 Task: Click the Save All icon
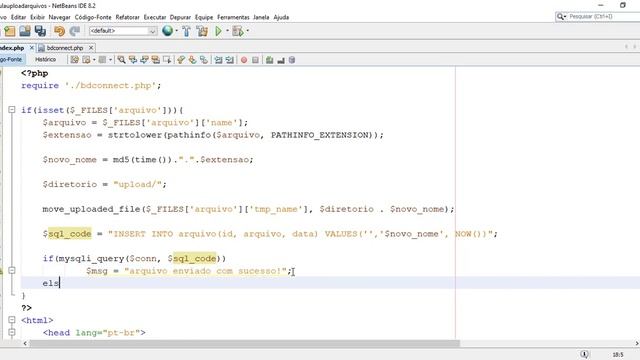point(40,31)
